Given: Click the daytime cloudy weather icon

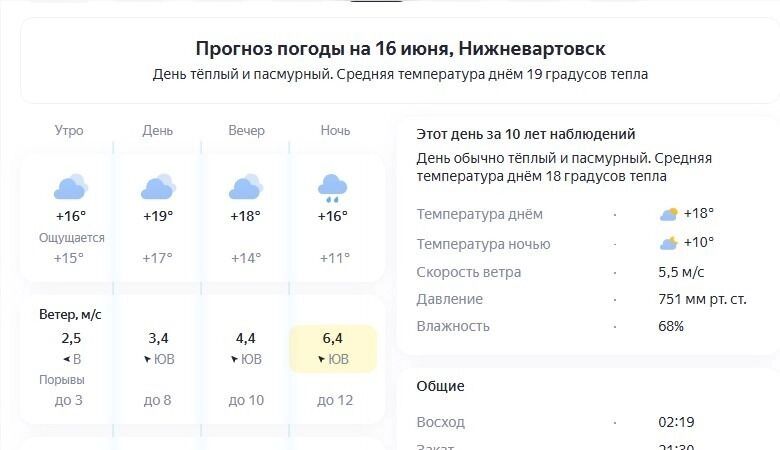Looking at the screenshot, I should pyautogui.click(x=158, y=187).
